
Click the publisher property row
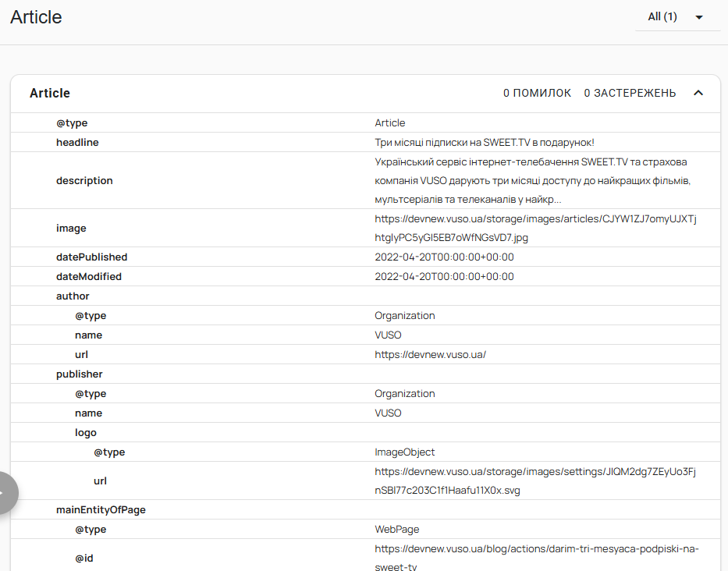pos(365,374)
